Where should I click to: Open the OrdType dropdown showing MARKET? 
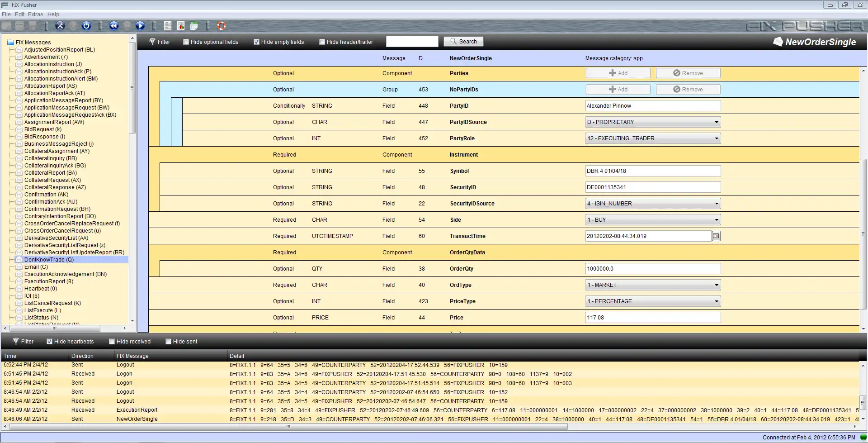[653, 285]
